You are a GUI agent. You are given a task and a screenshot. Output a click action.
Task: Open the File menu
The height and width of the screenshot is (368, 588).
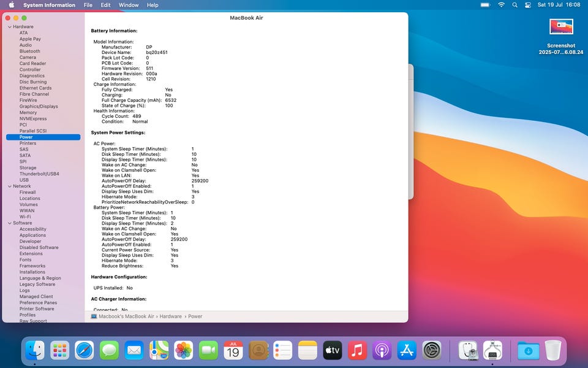coord(88,5)
